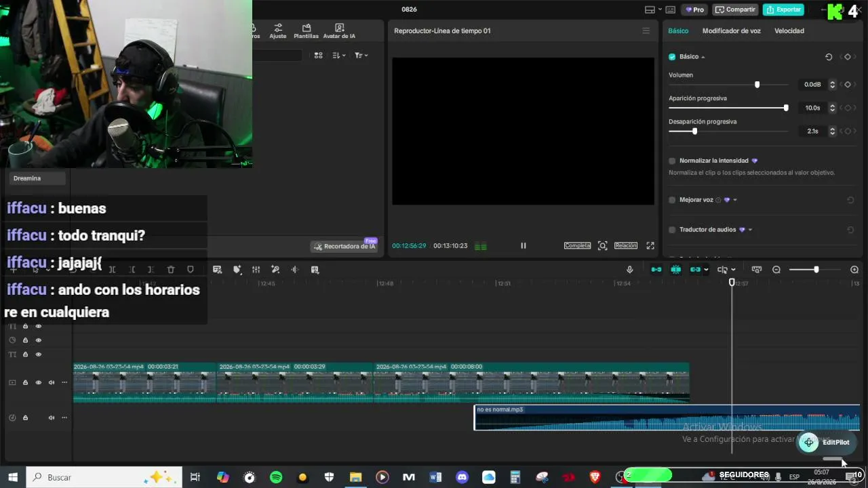Click the Aparición progresiva slider handle
Viewport: 868px width, 488px height.
(x=786, y=108)
